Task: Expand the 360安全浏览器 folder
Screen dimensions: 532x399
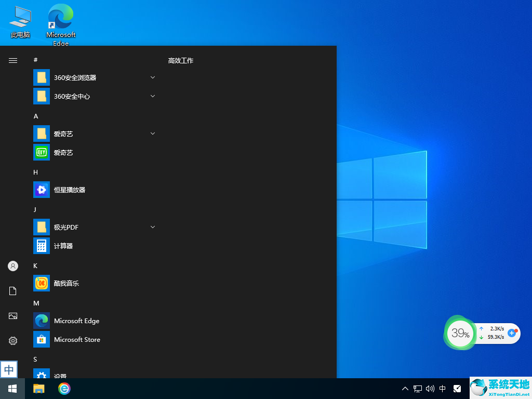Action: [x=153, y=78]
